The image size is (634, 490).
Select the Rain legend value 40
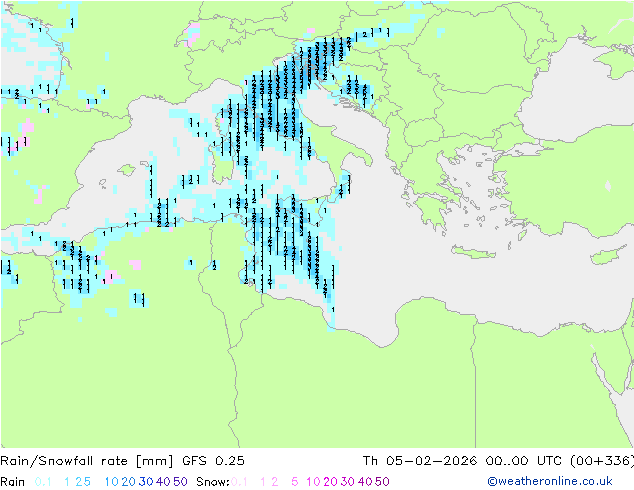pyautogui.click(x=163, y=482)
